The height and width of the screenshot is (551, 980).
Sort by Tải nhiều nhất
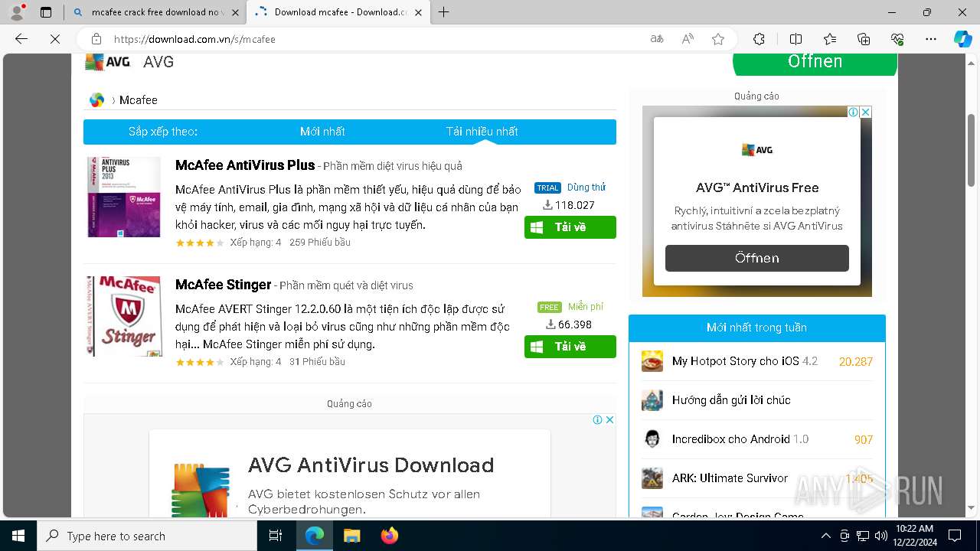pyautogui.click(x=482, y=132)
